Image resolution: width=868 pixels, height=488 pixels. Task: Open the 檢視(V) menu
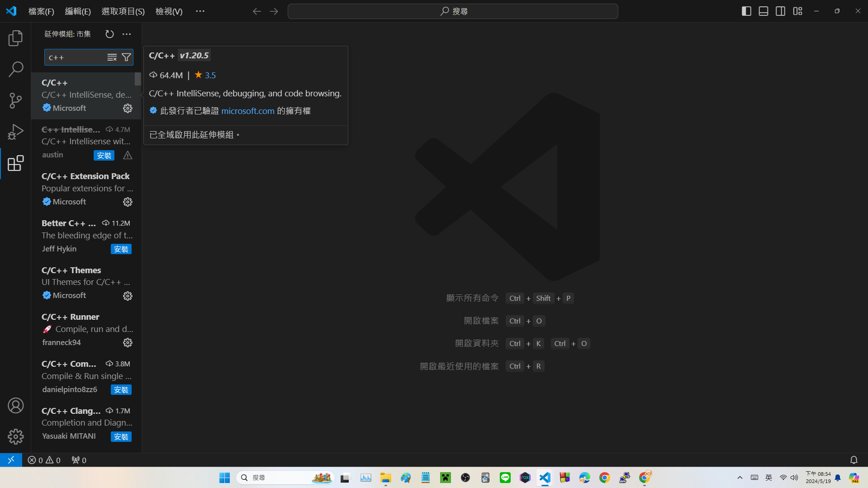coord(169,11)
